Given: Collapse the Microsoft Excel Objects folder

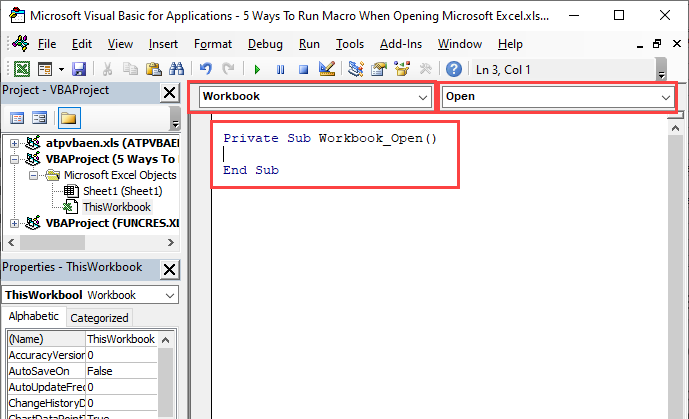Looking at the screenshot, I should [33, 175].
